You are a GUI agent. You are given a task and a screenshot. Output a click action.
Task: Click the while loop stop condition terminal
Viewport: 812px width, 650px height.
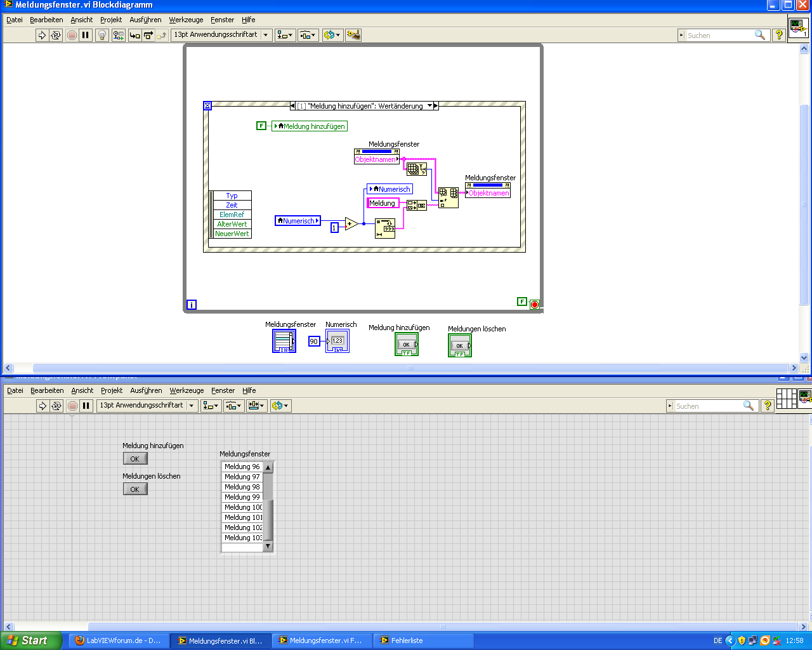pyautogui.click(x=535, y=304)
